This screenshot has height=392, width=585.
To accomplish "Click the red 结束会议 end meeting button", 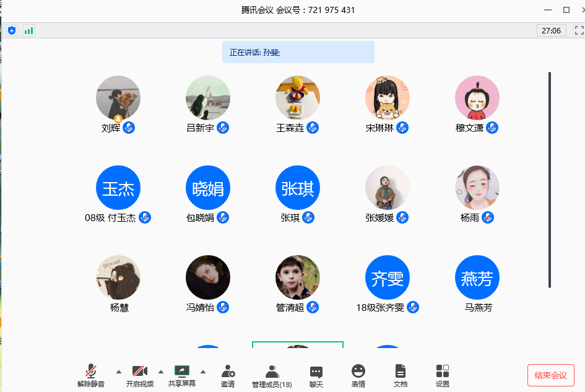I will tap(550, 375).
